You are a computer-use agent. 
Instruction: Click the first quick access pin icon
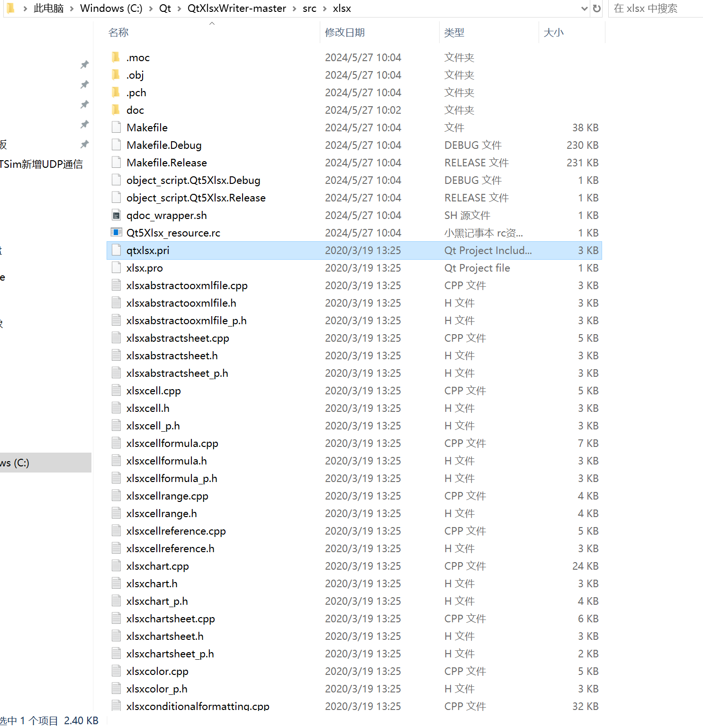tap(85, 64)
